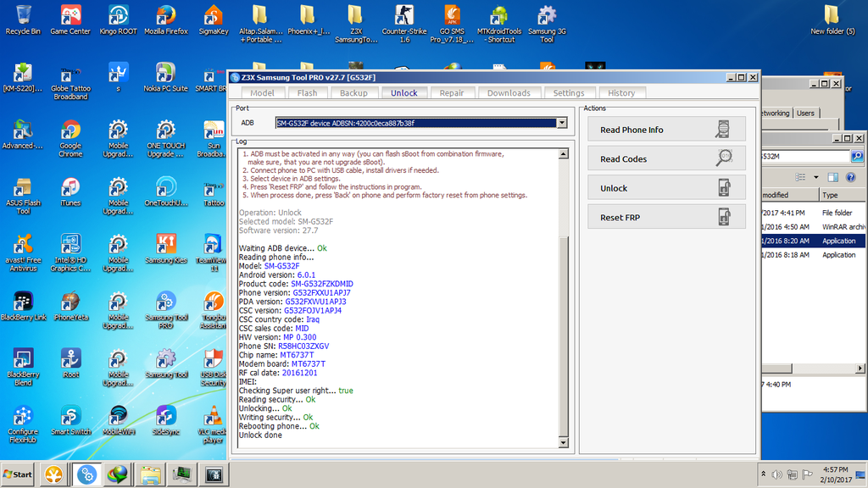Click the log scrollbar down arrow
Viewport: 868px width, 488px height.
(565, 442)
